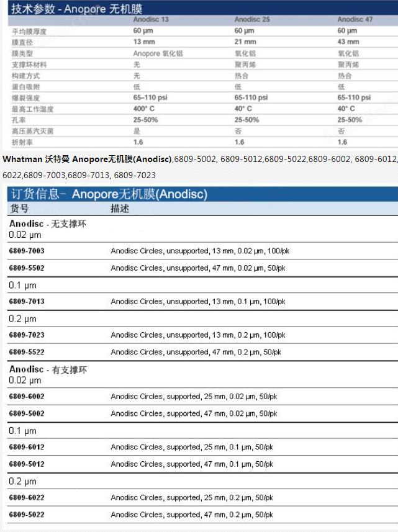Select catalog number 6809-5502
Screen dimensions: 398x532
[27, 268]
